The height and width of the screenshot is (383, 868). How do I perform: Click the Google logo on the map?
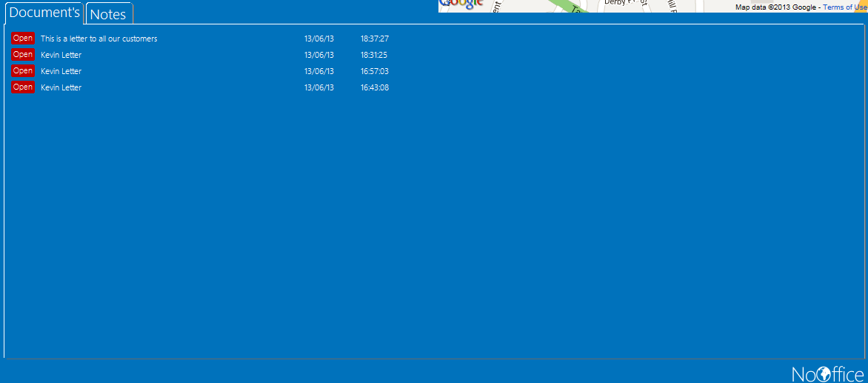coord(461,4)
